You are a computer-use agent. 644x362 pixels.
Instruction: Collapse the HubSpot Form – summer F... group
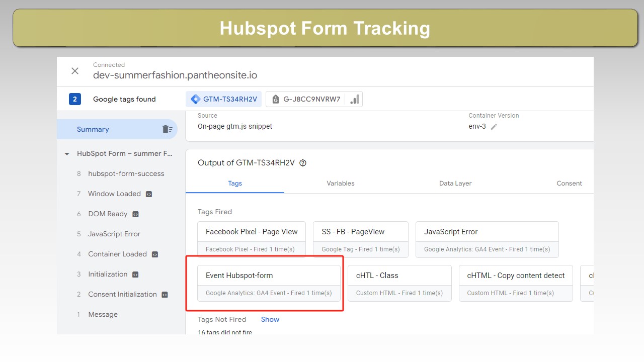[67, 154]
